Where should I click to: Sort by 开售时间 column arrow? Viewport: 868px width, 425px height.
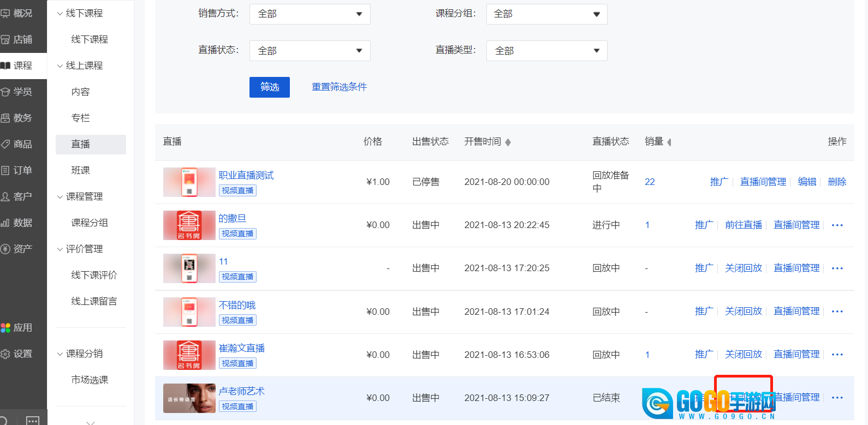tap(508, 142)
